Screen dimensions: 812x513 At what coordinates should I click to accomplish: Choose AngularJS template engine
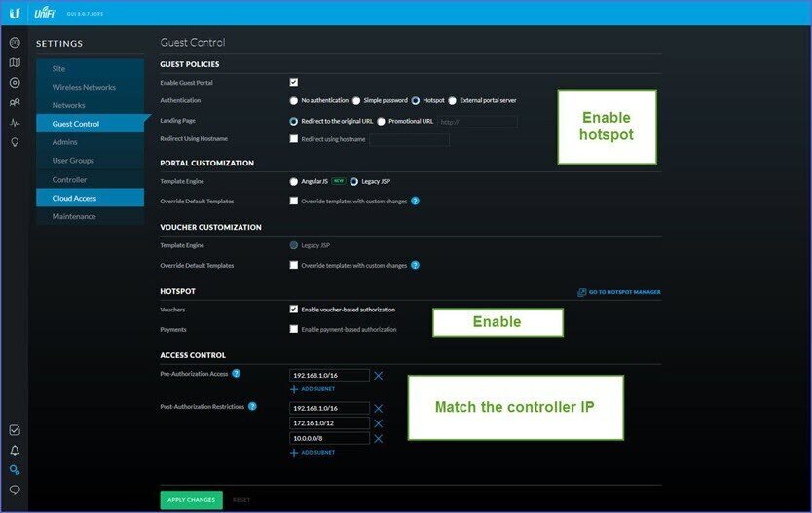point(294,181)
